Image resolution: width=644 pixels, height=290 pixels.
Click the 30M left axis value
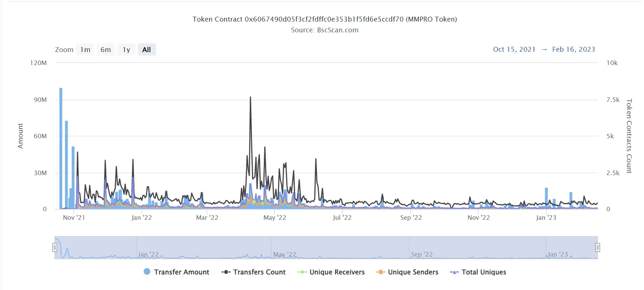[40, 173]
